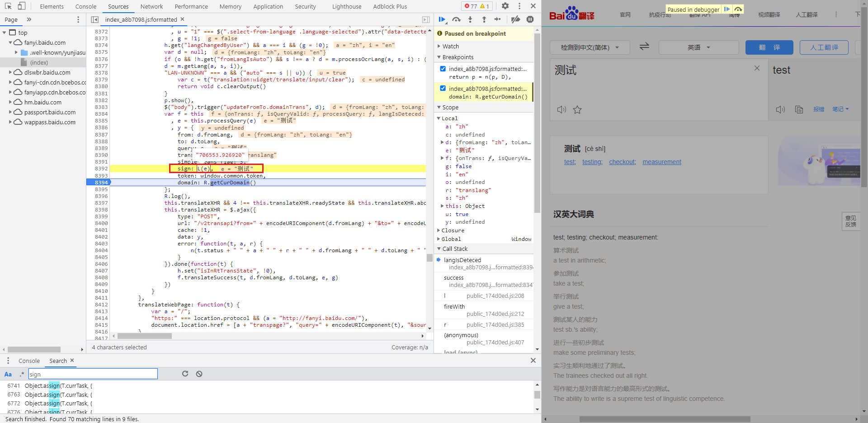Toggle the file navigator sidebar icon
Viewport: 868px width, 423px height.
click(94, 19)
